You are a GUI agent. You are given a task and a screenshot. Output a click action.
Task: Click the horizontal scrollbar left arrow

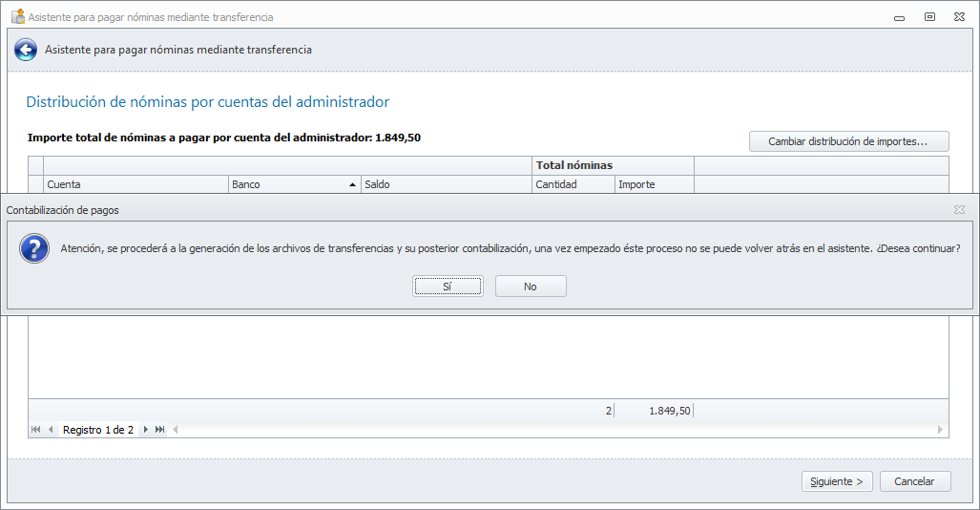176,429
